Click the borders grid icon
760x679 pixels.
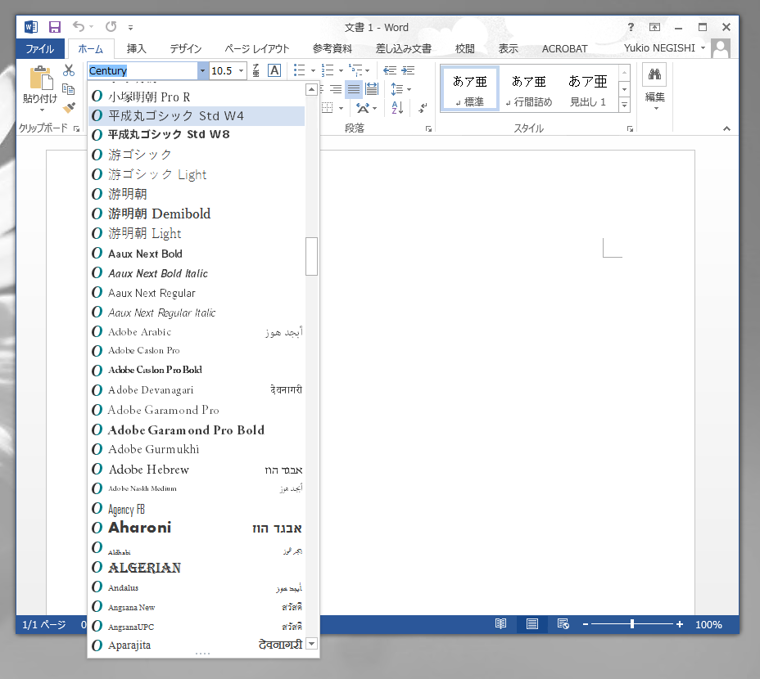pos(328,108)
